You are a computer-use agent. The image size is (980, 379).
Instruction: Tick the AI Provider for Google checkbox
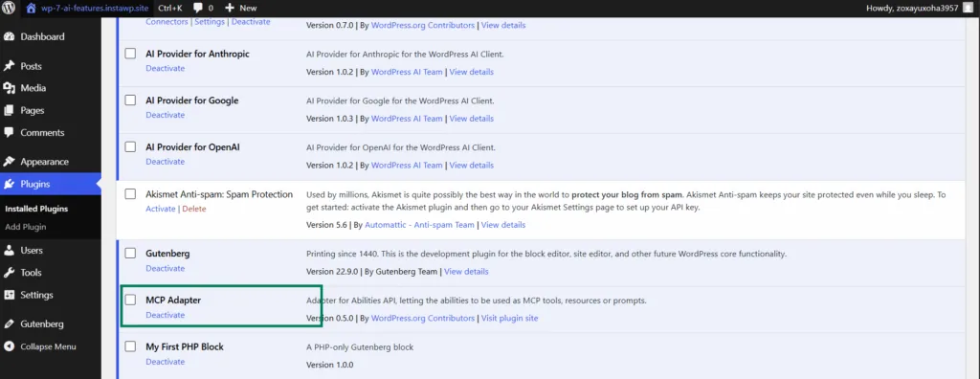130,100
